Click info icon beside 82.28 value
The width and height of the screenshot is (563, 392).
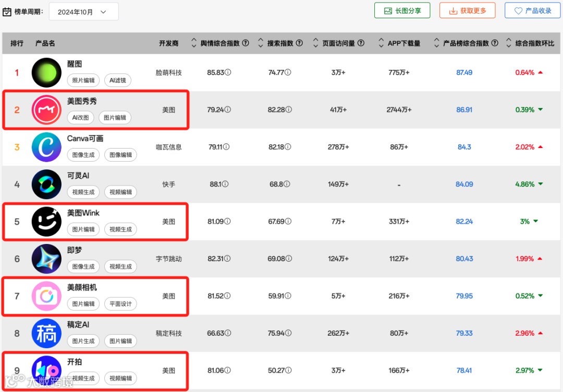tap(289, 109)
